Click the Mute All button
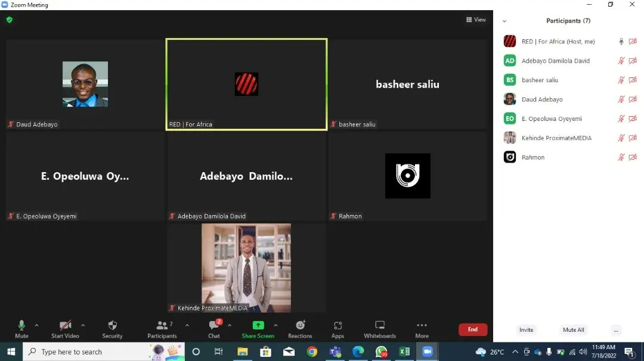This screenshot has height=361, width=644. (x=574, y=330)
